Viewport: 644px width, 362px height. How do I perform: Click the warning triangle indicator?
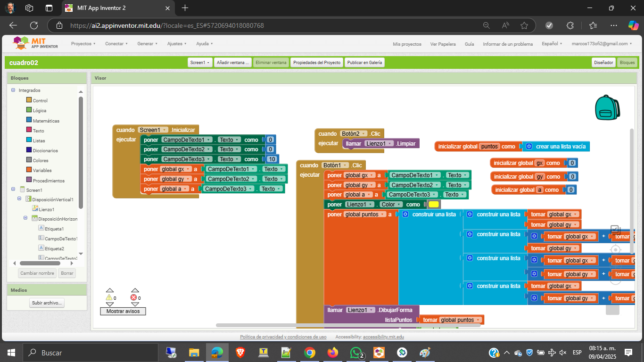coord(109,297)
